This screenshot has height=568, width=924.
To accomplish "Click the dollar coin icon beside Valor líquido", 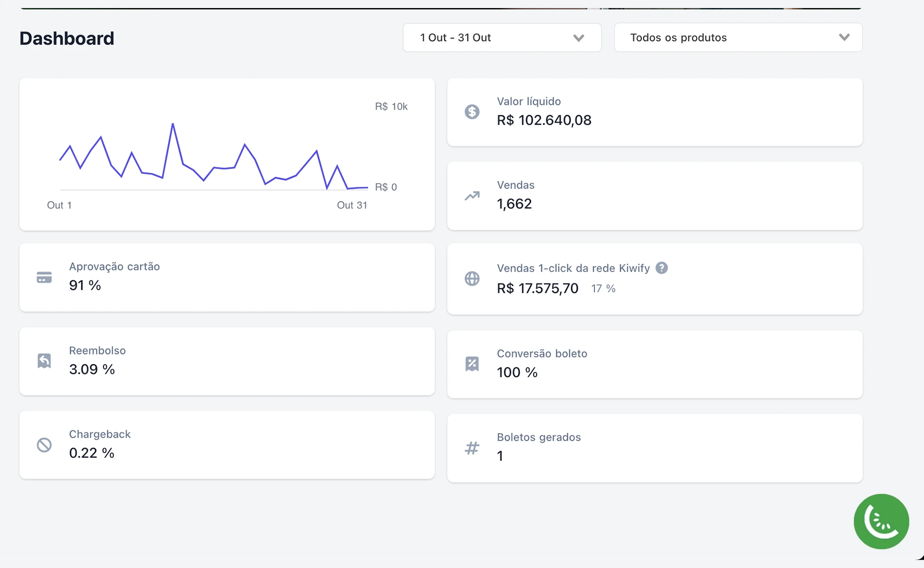I will 472,112.
